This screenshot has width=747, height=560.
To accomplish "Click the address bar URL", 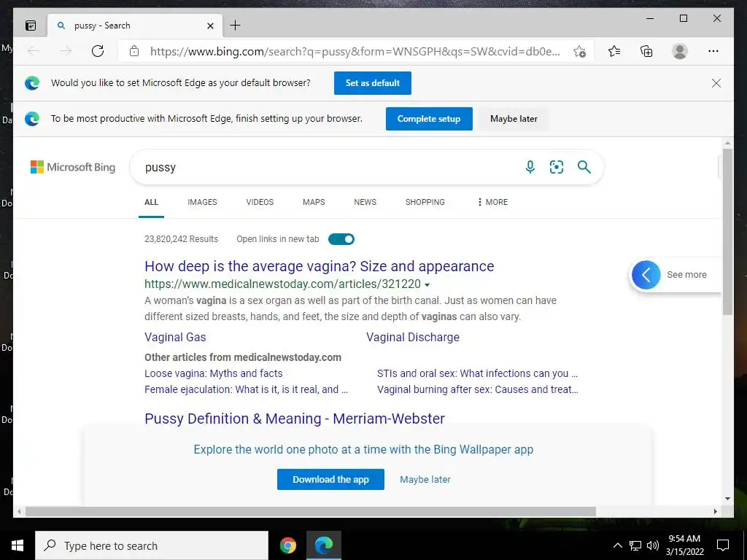I will pyautogui.click(x=355, y=52).
